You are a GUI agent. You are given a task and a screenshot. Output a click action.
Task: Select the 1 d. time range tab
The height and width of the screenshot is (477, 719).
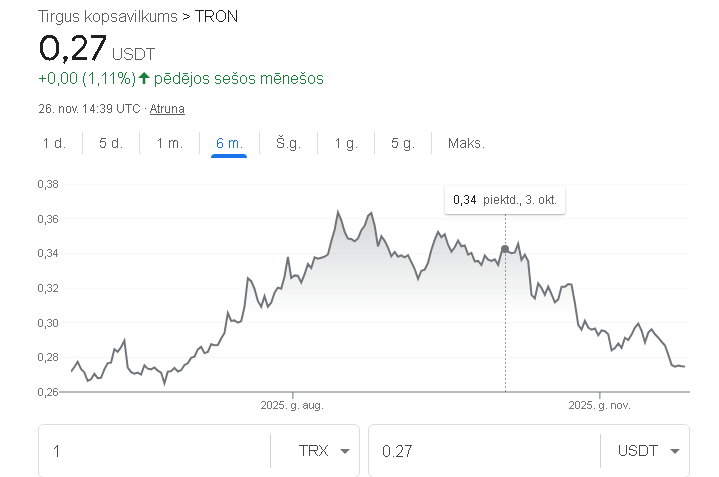(54, 143)
